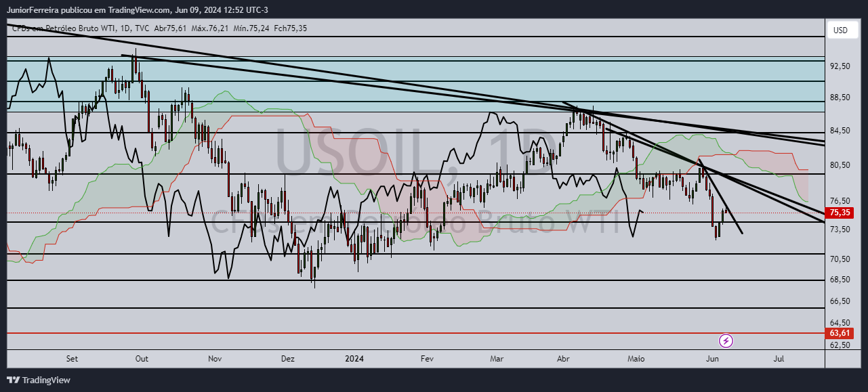Screen dimensions: 868x392
Task: Click the TradingView logo at bottom left
Action: click(x=39, y=380)
